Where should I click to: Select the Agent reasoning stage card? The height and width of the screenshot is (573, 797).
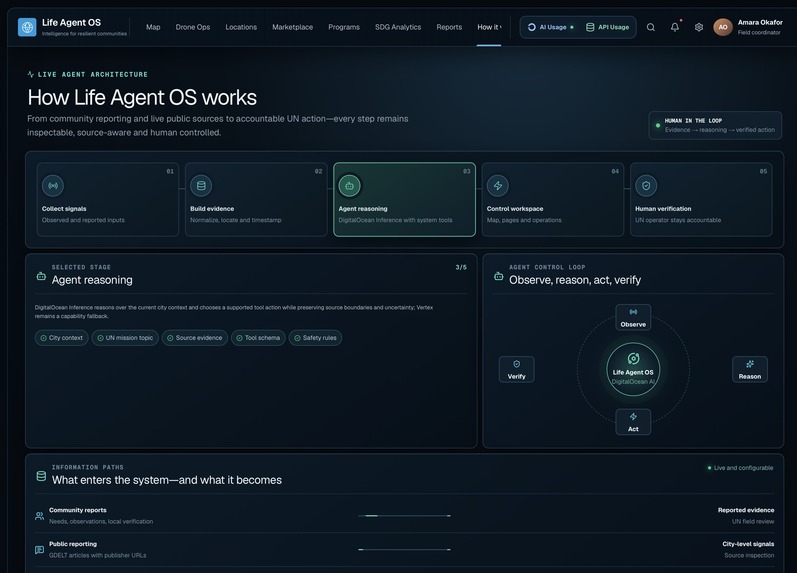[x=404, y=199]
